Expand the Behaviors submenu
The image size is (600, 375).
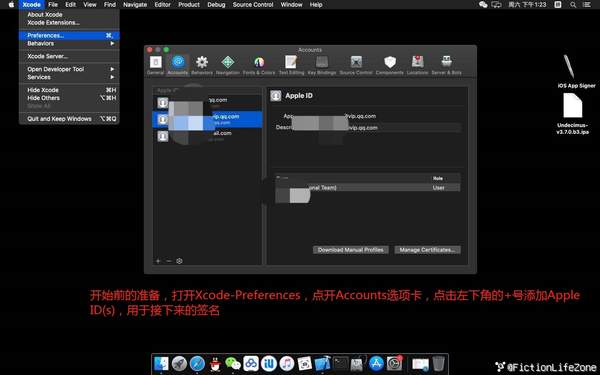(x=69, y=43)
